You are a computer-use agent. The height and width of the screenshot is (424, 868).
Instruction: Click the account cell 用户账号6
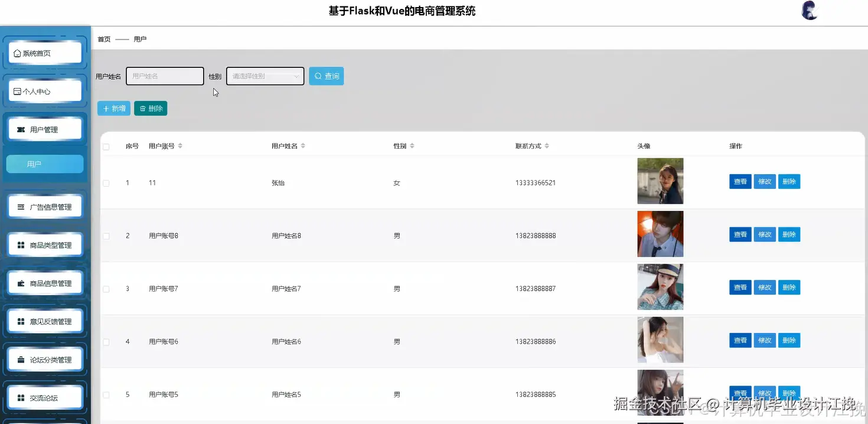(x=164, y=342)
